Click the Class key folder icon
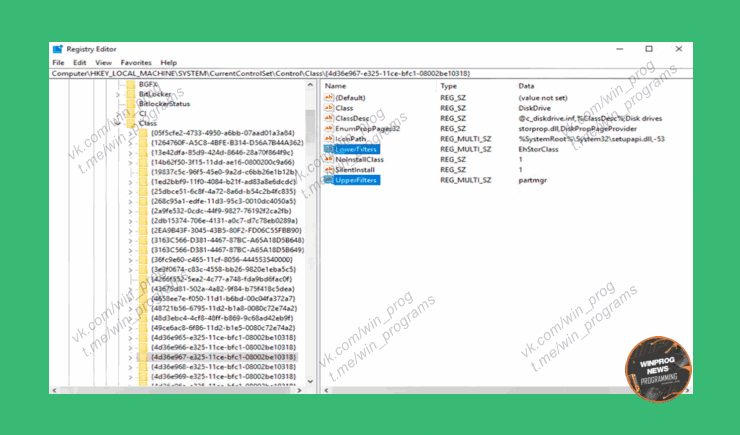The width and height of the screenshot is (740, 435). pos(131,123)
